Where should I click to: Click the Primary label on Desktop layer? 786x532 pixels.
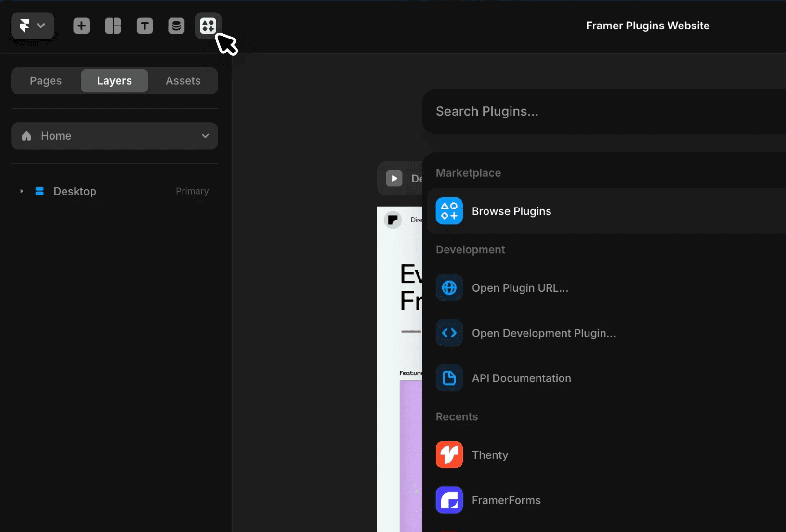[x=192, y=191]
